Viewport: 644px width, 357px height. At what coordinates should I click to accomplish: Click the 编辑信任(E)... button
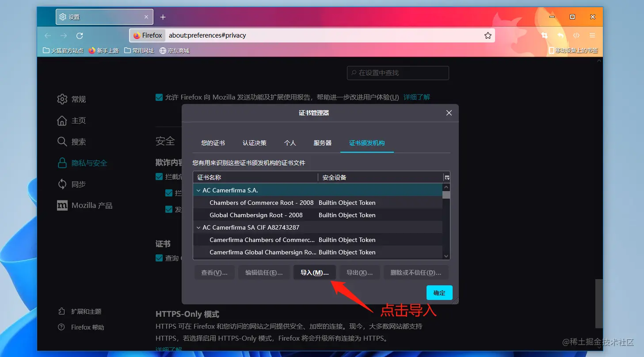click(264, 273)
